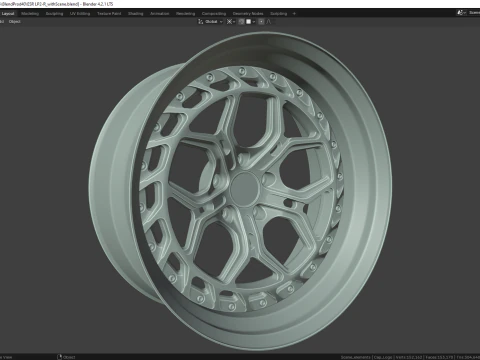Open the pivot point dropdown
Image resolution: width=480 pixels, height=360 pixels.
pyautogui.click(x=231, y=22)
